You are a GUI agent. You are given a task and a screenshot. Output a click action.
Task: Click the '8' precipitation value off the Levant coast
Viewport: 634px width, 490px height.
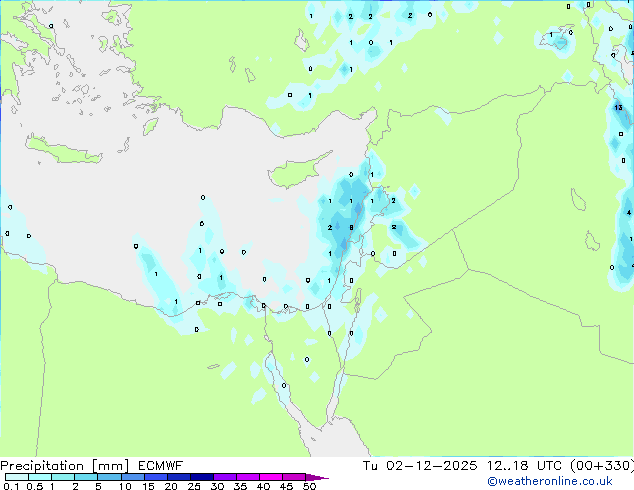point(351,228)
